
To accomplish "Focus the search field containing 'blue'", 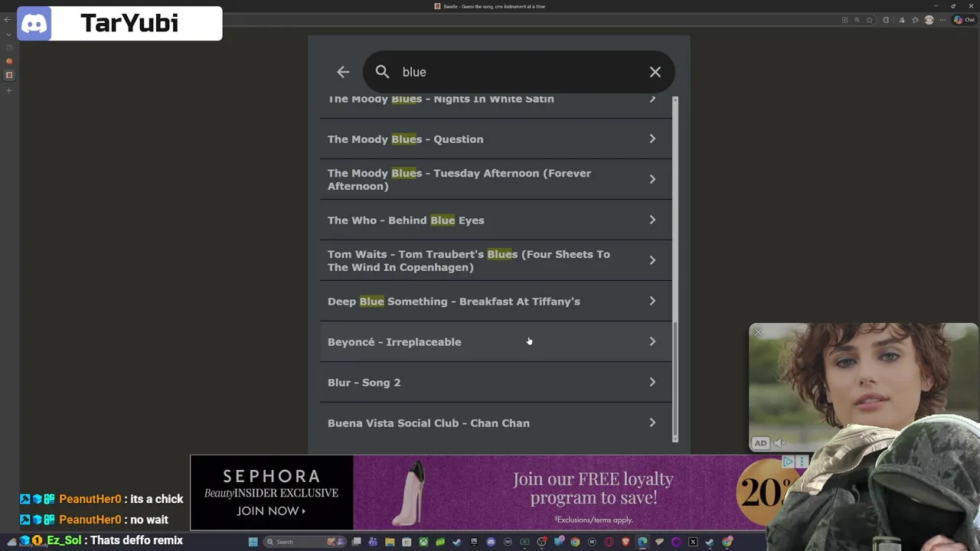I will (519, 72).
